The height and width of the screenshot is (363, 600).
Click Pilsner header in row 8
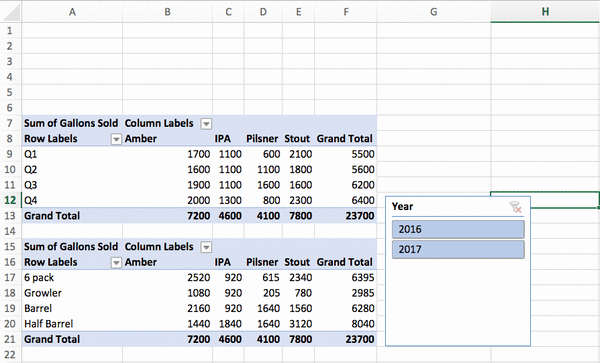[x=262, y=138]
